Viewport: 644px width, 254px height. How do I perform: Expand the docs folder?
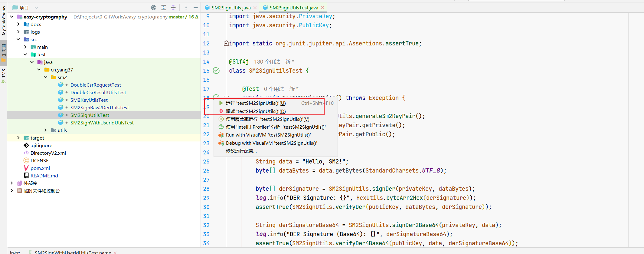pos(18,24)
